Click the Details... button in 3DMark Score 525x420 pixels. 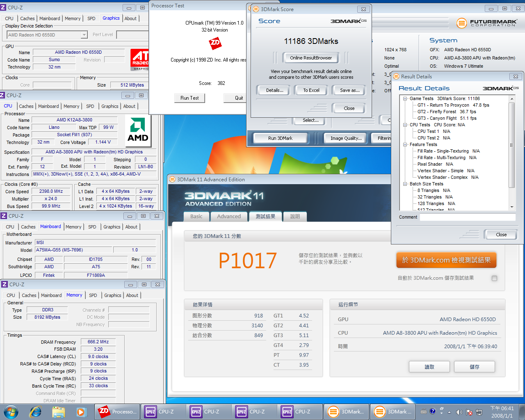click(274, 90)
